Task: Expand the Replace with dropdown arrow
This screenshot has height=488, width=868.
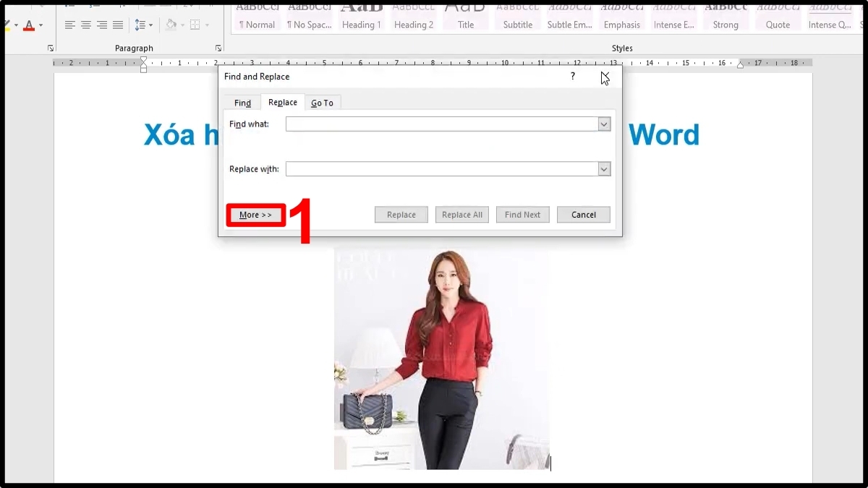Action: (x=605, y=169)
